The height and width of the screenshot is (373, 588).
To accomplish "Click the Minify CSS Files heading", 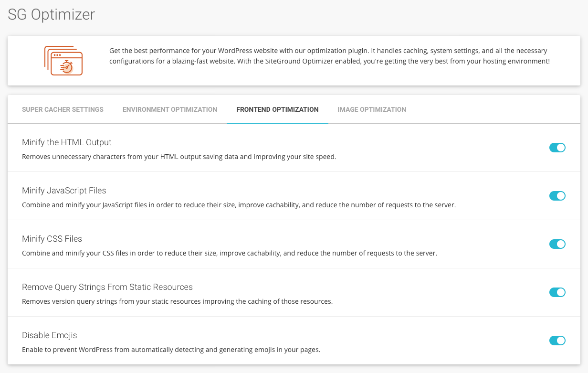I will click(x=52, y=239).
